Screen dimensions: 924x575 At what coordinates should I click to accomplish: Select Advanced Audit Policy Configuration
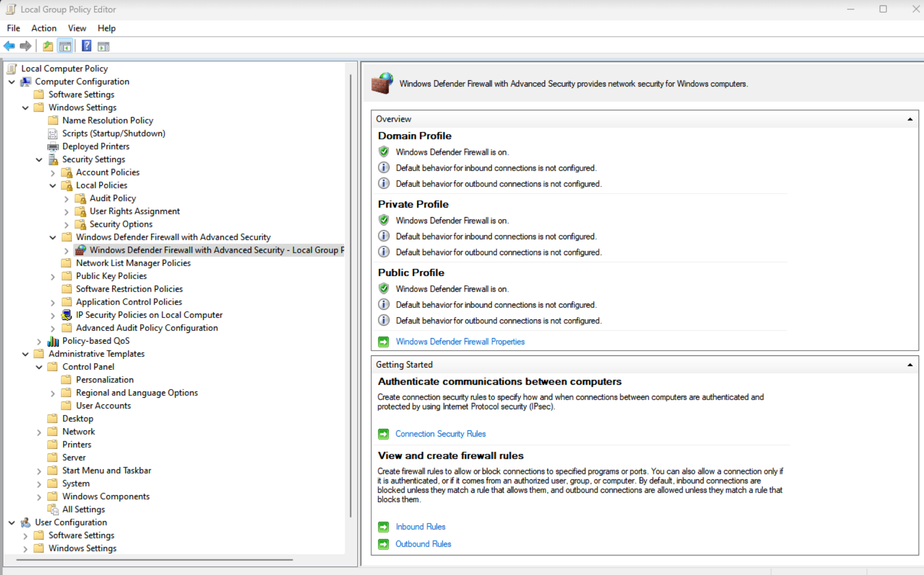147,328
